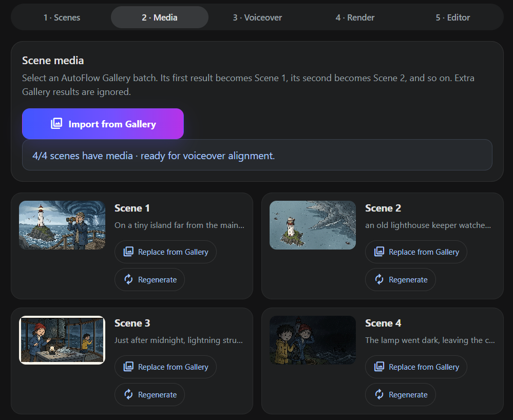This screenshot has height=420, width=513.
Task: Click the "Scene 3" heading
Action: pos(132,323)
